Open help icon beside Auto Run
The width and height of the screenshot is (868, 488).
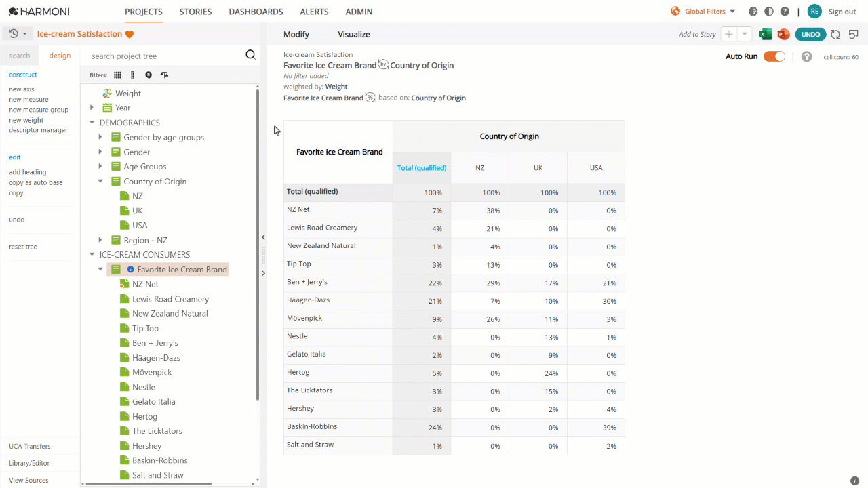click(x=806, y=56)
